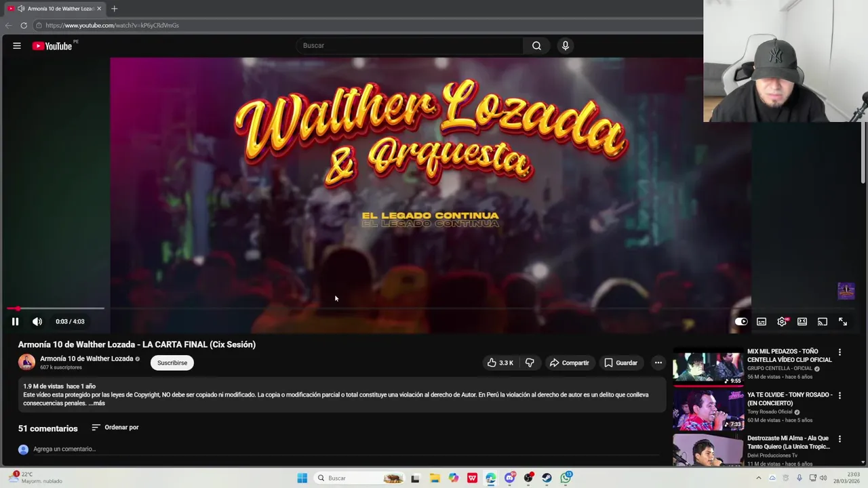Click the channel avatar picture
This screenshot has height=488, width=868.
point(26,363)
